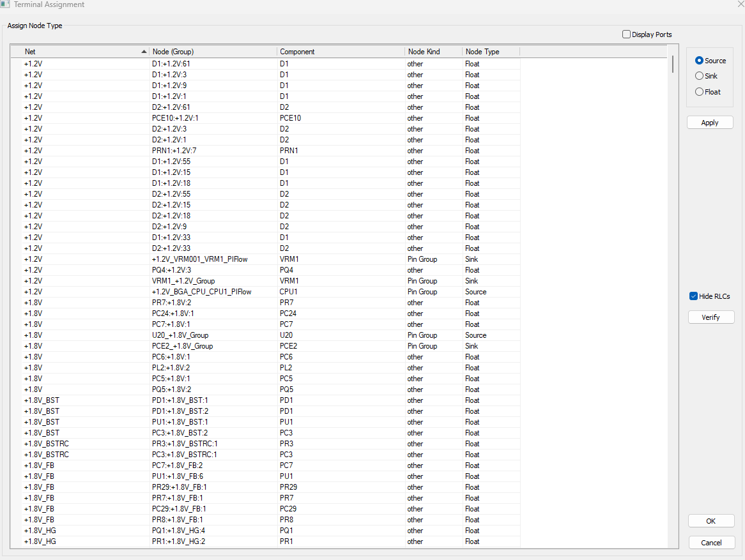Select the +1.2V_BGA_CPU_CPU1_PIFlow row

click(201, 292)
